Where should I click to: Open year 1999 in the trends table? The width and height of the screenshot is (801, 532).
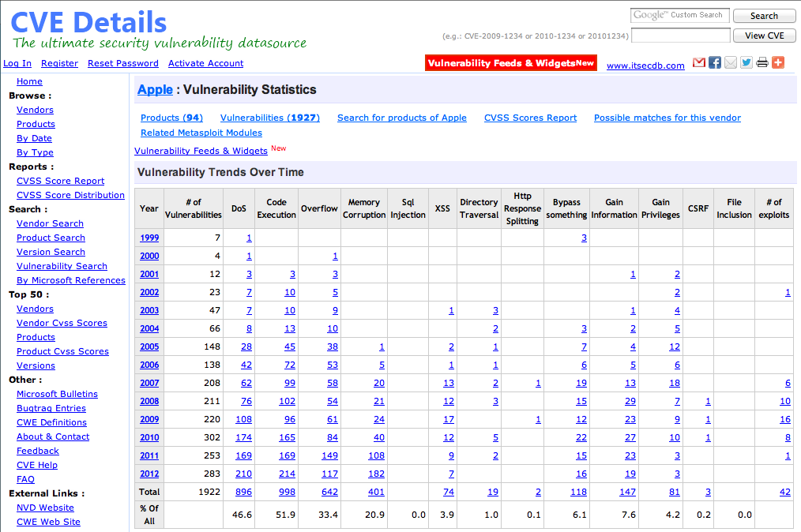[149, 238]
